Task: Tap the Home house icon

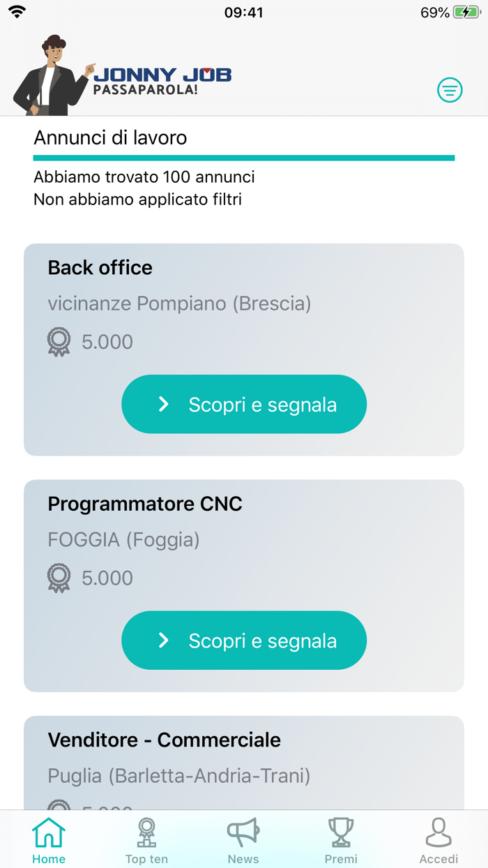Action: 49,834
